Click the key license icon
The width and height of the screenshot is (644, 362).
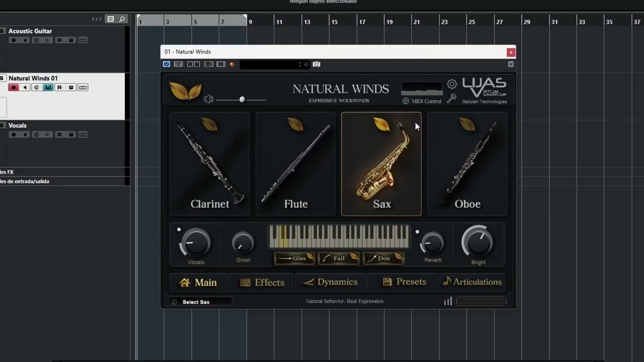click(x=451, y=99)
